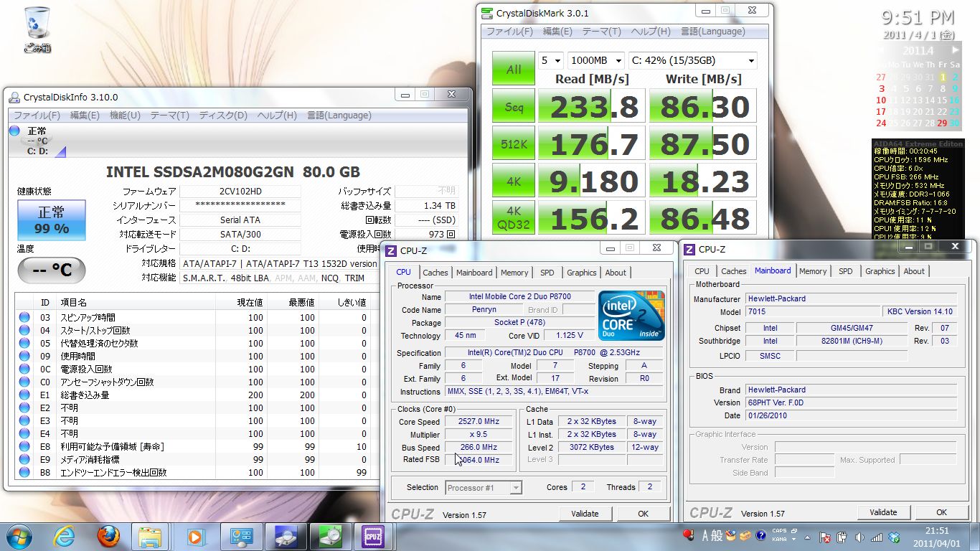Open 言語(Language) menu in CrystalDiskMark
This screenshot has height=551, width=980.
713,32
